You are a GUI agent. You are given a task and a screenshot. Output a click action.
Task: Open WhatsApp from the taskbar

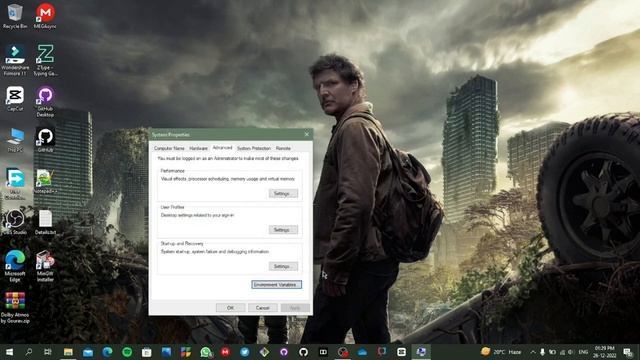pos(206,352)
